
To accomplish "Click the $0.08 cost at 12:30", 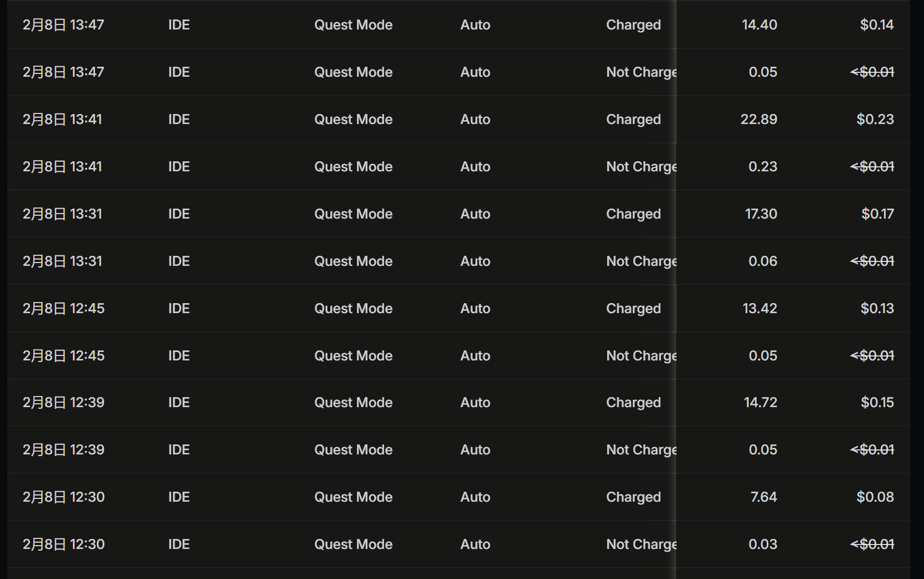I will tap(875, 497).
